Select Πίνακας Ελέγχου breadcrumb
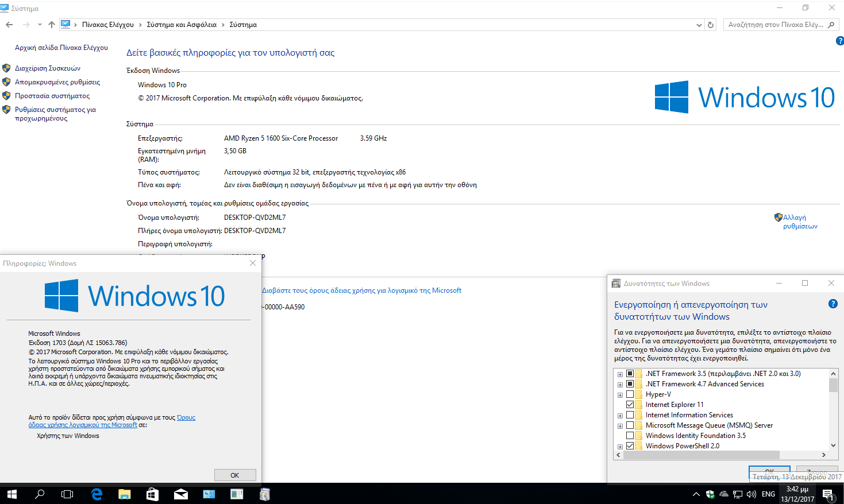 coord(108,25)
